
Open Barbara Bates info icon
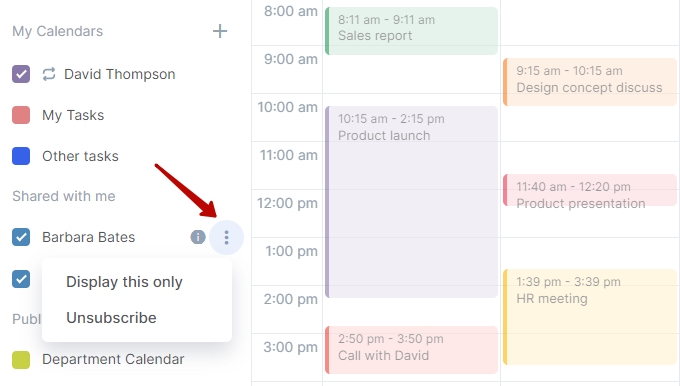(198, 237)
